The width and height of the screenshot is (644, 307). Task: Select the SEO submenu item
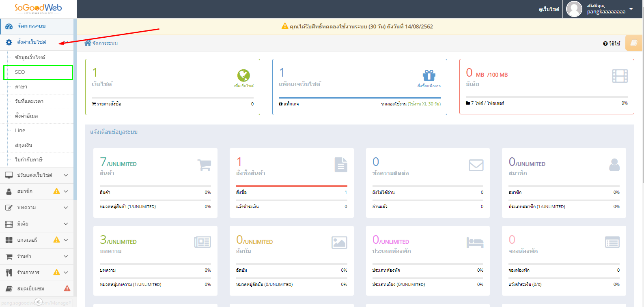pos(38,72)
